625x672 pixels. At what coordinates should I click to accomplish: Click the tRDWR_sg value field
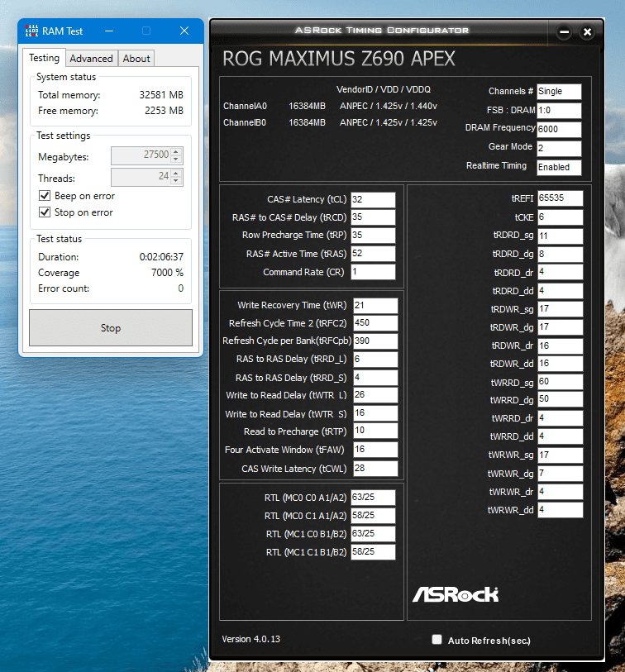(x=561, y=309)
